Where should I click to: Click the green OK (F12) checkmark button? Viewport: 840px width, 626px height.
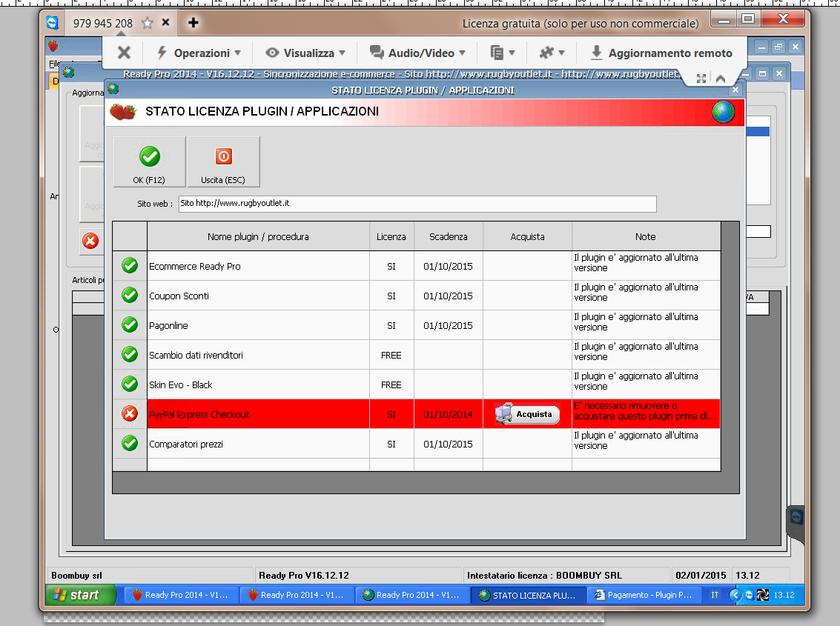pyautogui.click(x=150, y=162)
